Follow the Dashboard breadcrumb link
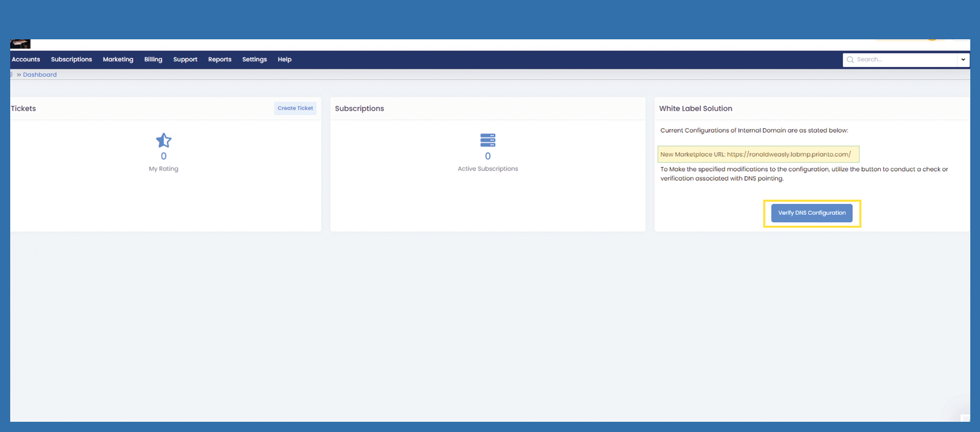The image size is (980, 432). click(40, 75)
